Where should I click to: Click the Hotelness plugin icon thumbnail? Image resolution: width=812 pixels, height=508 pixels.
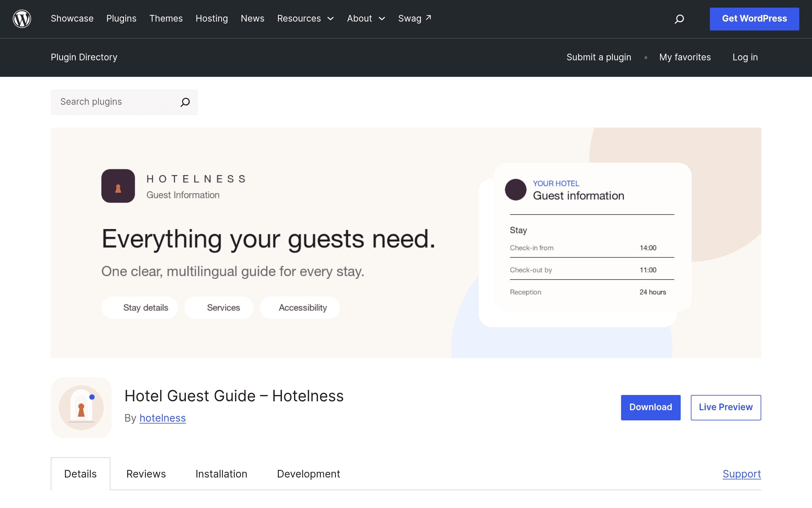[x=81, y=407]
